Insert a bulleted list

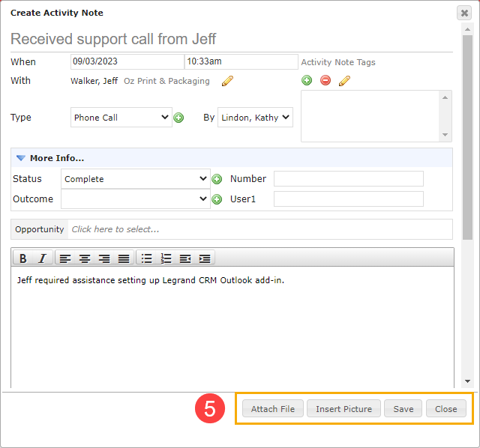147,258
